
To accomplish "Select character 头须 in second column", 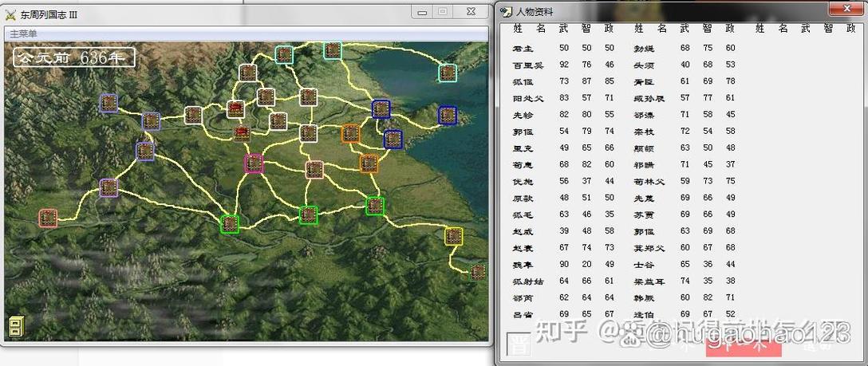I will (x=643, y=65).
